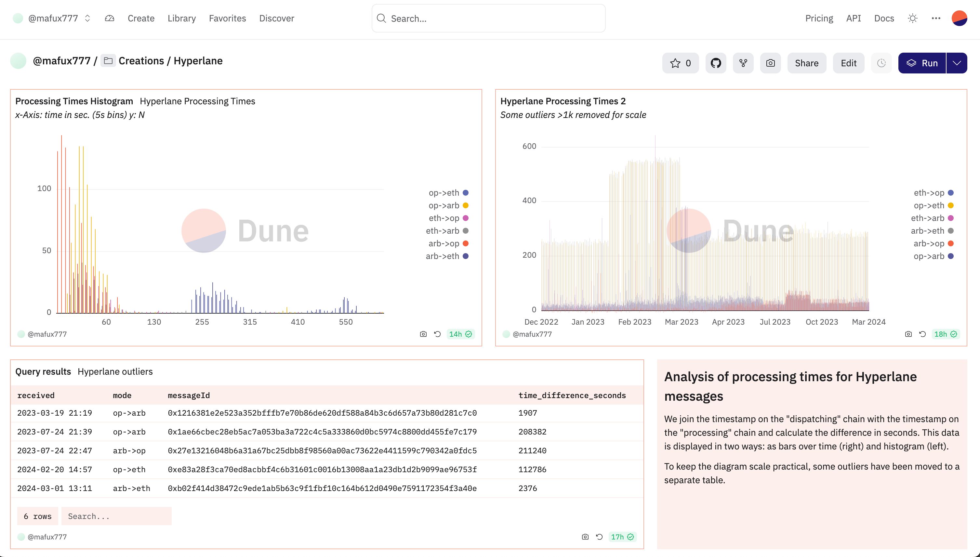Focus the top Search field

pyautogui.click(x=488, y=19)
